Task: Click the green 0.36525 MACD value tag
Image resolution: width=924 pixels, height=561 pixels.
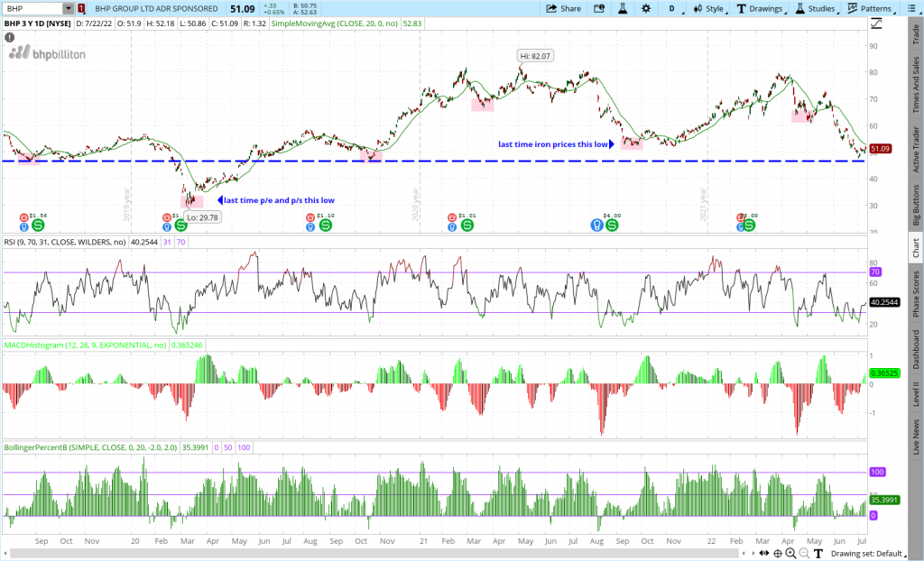Action: 884,373
